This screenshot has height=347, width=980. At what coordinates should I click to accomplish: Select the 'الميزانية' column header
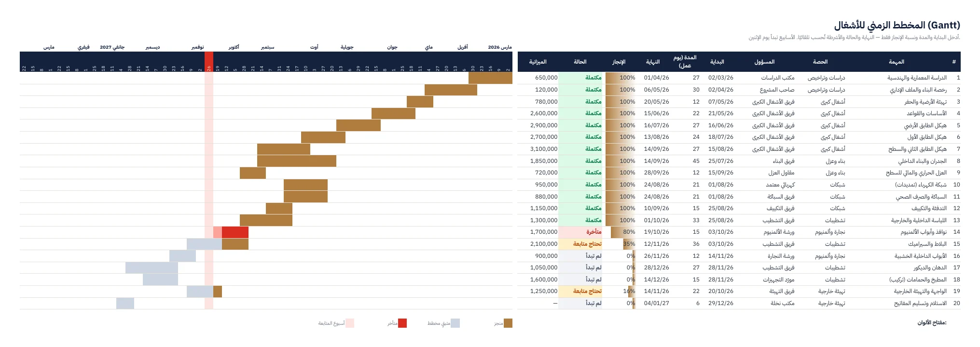click(x=538, y=62)
